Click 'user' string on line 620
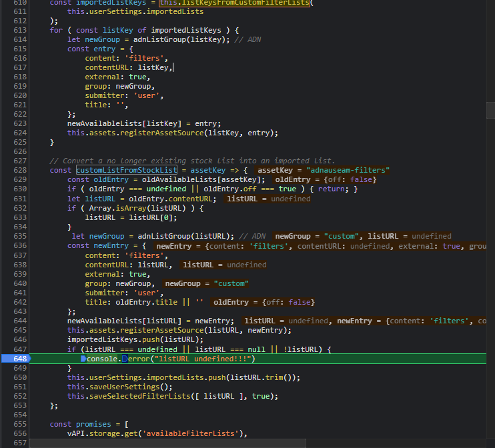Image resolution: width=495 pixels, height=448 pixels. [x=147, y=95]
